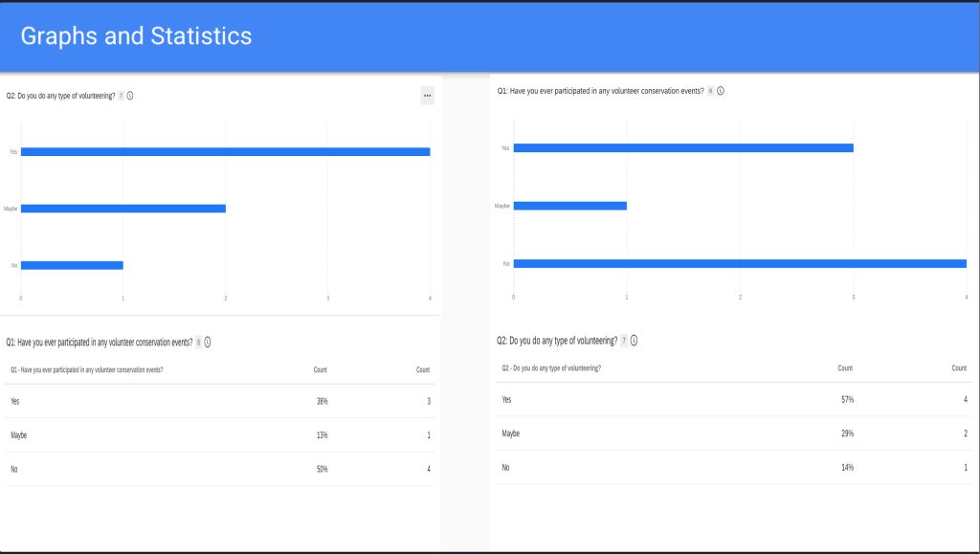This screenshot has width=980, height=554.
Task: Click the Graphs and Statistics page heading
Action: (x=136, y=36)
